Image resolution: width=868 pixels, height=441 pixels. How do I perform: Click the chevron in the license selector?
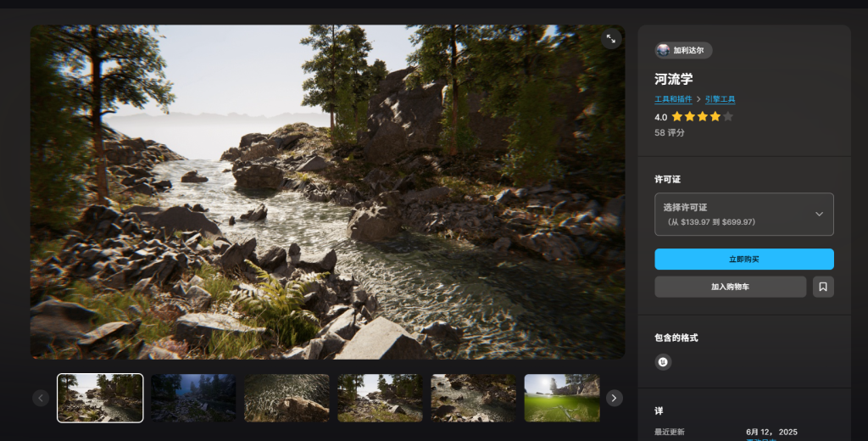[x=819, y=214]
